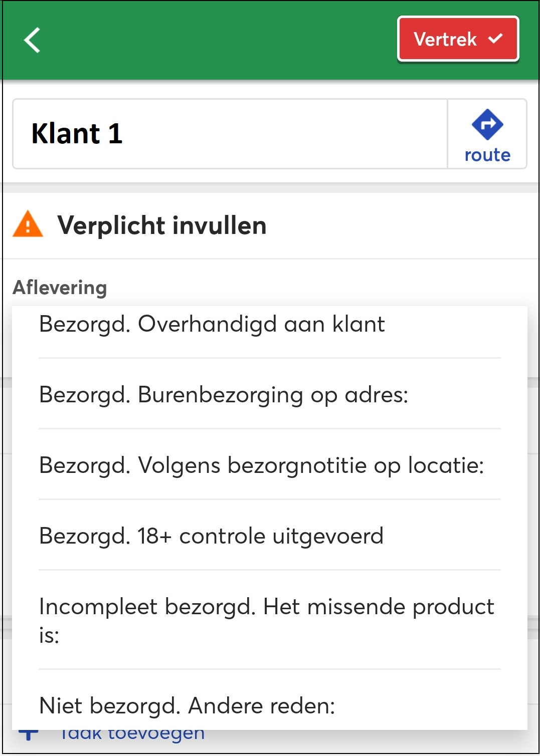Click the Verplicht invullen heading
Viewport: 540px width, 756px height.
coord(162,225)
